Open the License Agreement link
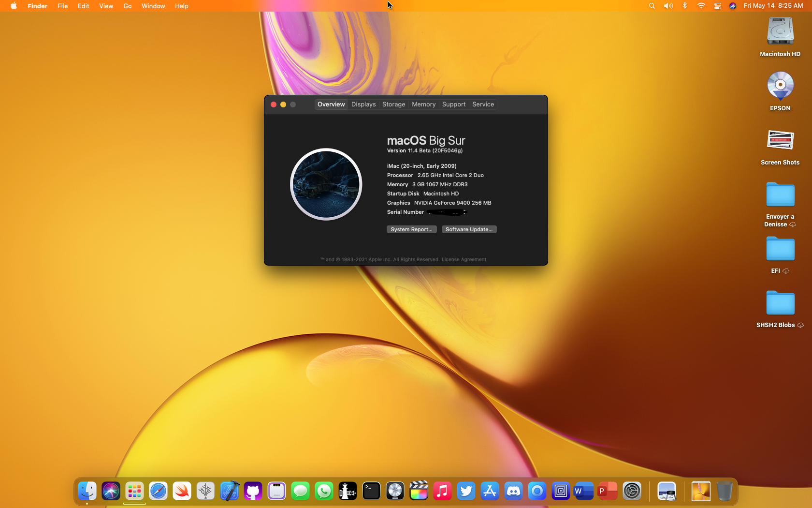Screen dimensions: 812x508 464,260
